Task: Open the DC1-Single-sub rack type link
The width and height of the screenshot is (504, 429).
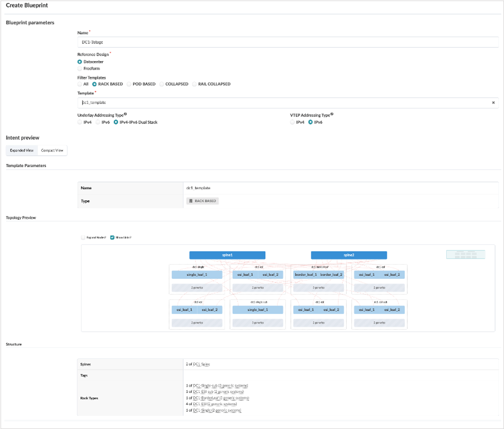Action: click(221, 386)
